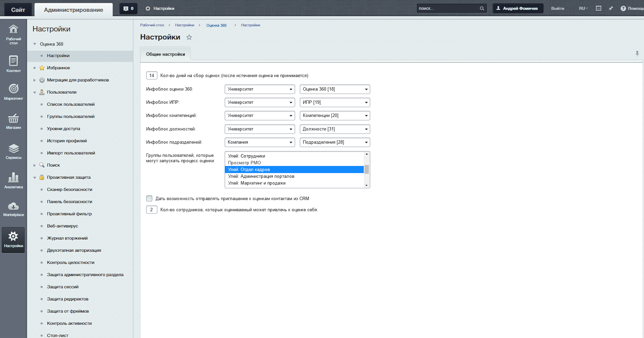644x338 pixels.
Task: Open the Помощь help icon
Action: coord(623,8)
